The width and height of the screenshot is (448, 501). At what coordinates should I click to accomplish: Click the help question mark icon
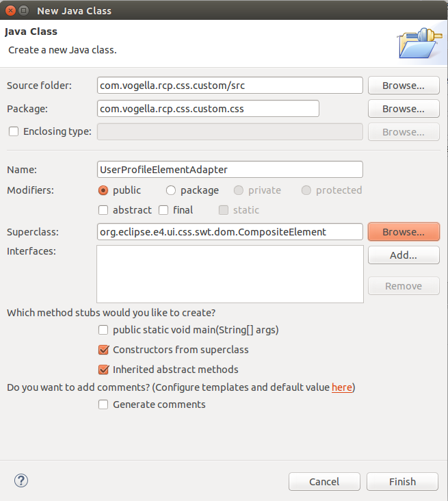pos(21,480)
